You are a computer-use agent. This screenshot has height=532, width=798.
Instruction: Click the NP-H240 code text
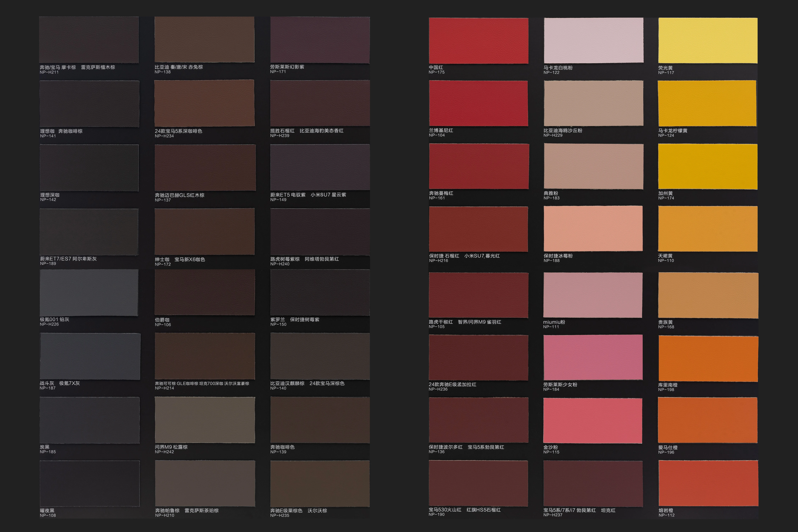[x=280, y=264]
